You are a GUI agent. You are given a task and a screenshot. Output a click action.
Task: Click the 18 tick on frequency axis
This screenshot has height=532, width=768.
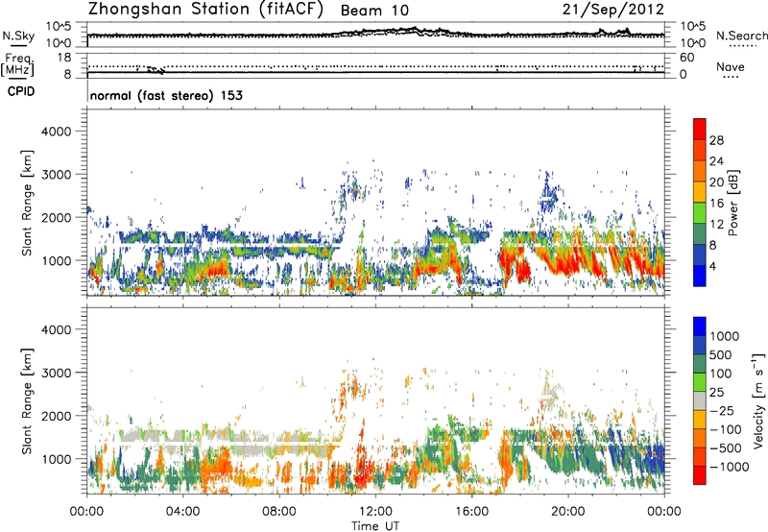point(64,57)
